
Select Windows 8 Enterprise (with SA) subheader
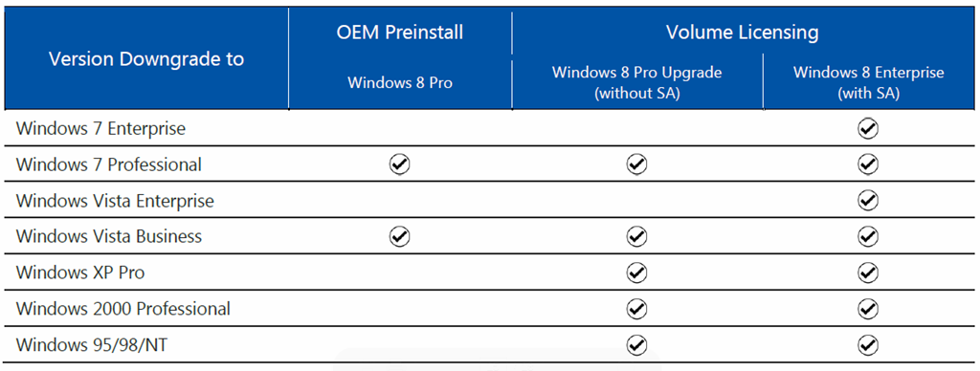(x=869, y=82)
